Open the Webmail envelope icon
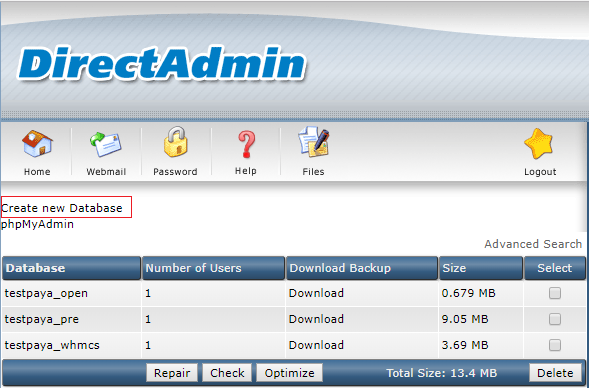 pyautogui.click(x=106, y=145)
